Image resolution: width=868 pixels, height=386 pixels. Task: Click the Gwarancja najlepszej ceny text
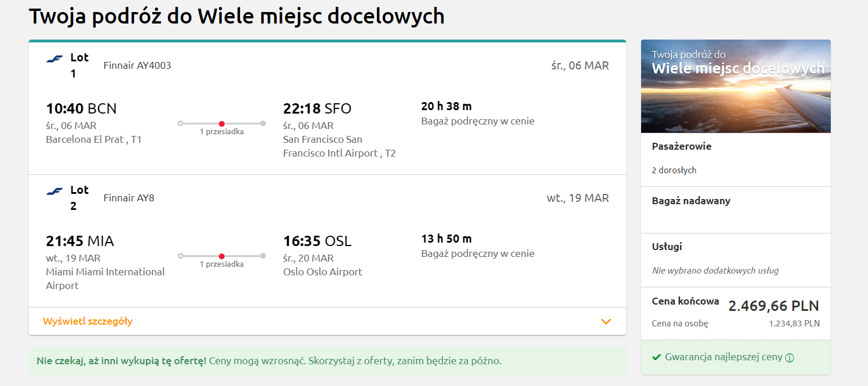724,357
